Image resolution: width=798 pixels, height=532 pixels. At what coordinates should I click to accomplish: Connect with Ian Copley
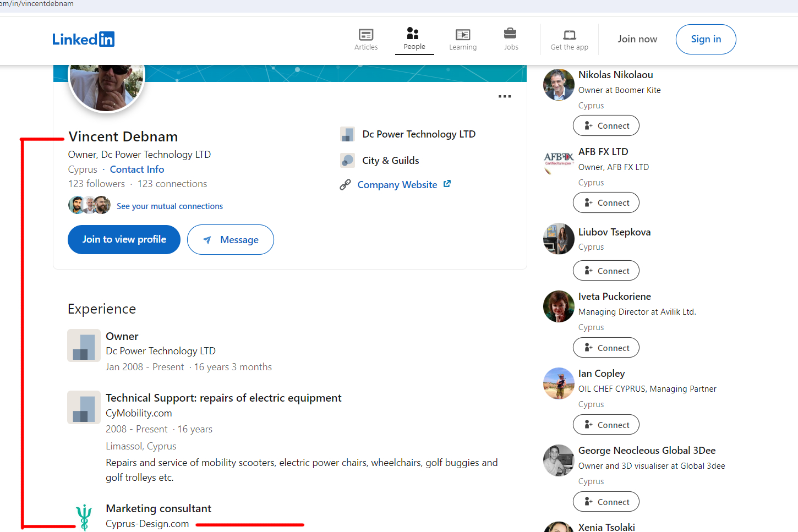606,425
